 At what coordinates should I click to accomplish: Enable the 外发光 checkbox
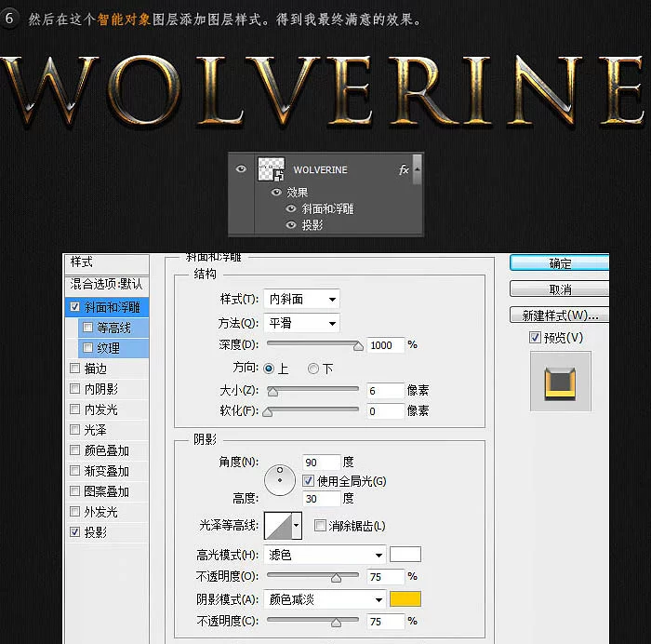74,512
